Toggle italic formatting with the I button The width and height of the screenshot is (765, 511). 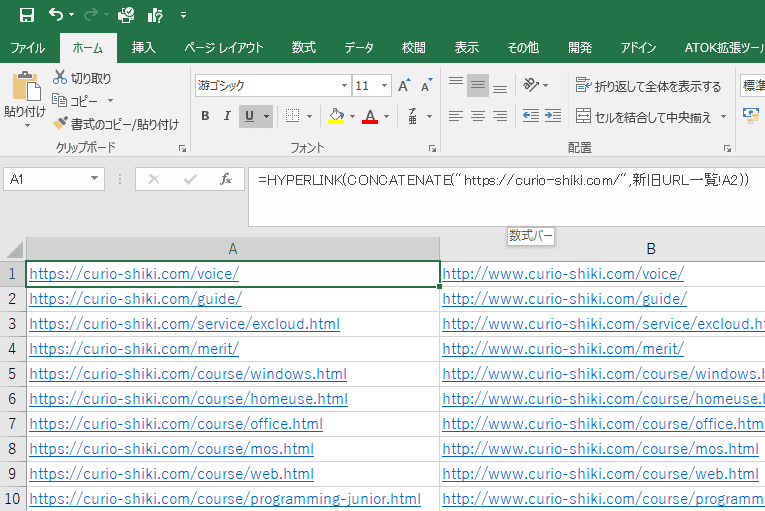point(227,117)
